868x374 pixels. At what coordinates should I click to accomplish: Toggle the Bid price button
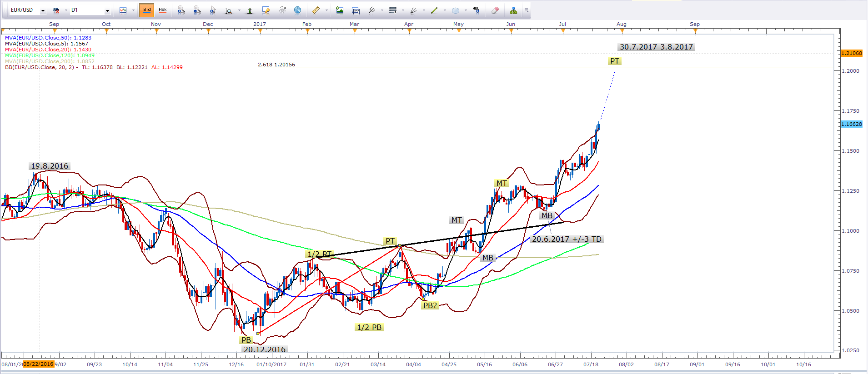147,10
